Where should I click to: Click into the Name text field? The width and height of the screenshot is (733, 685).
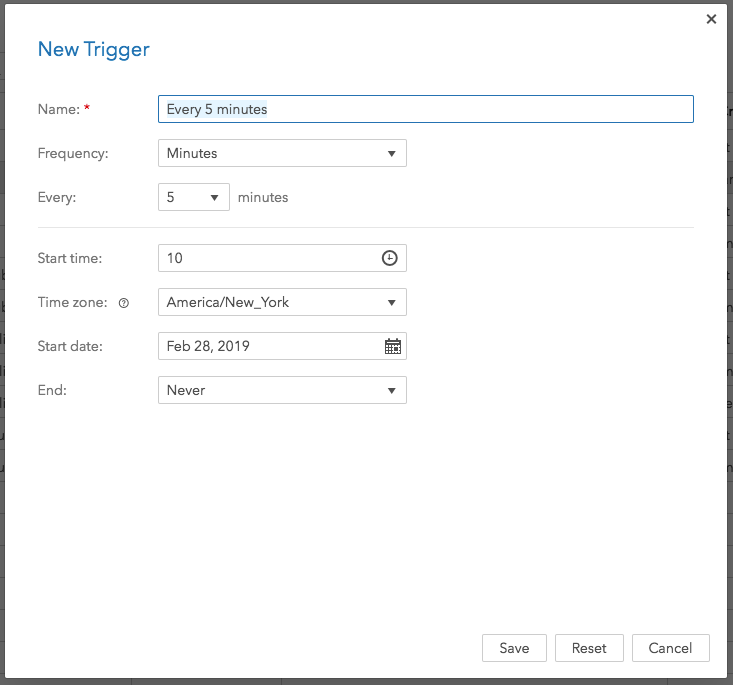(425, 109)
